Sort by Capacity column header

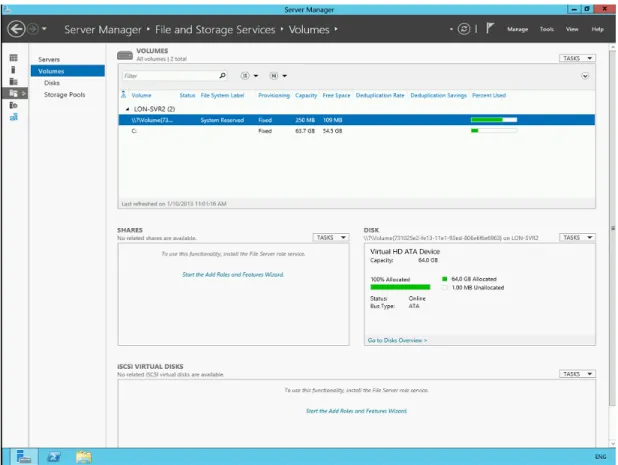coord(306,95)
